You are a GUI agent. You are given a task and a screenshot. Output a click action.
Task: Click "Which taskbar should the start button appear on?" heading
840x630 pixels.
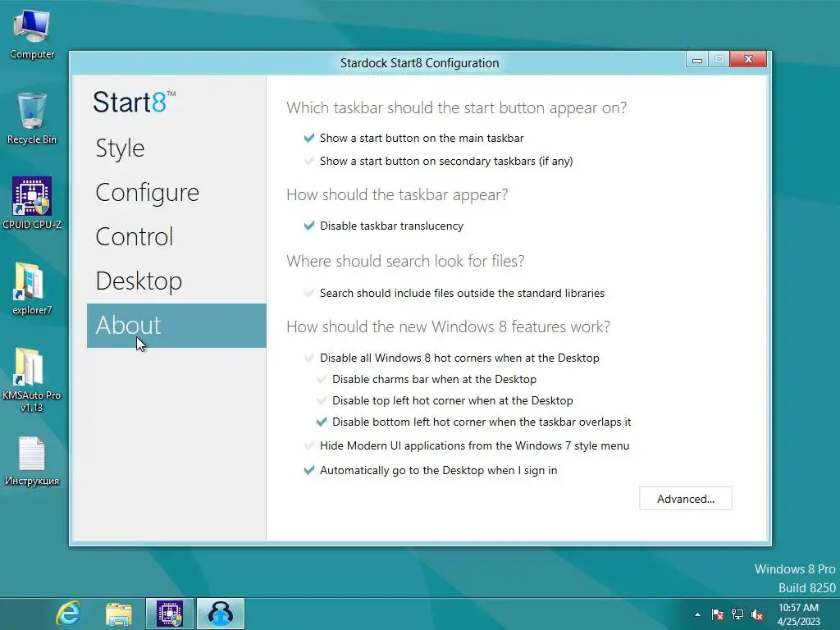coord(456,107)
